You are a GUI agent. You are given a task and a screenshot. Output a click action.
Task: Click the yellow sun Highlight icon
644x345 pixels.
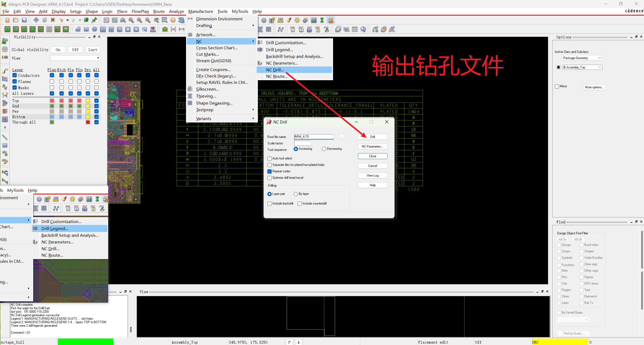pyautogui.click(x=297, y=20)
